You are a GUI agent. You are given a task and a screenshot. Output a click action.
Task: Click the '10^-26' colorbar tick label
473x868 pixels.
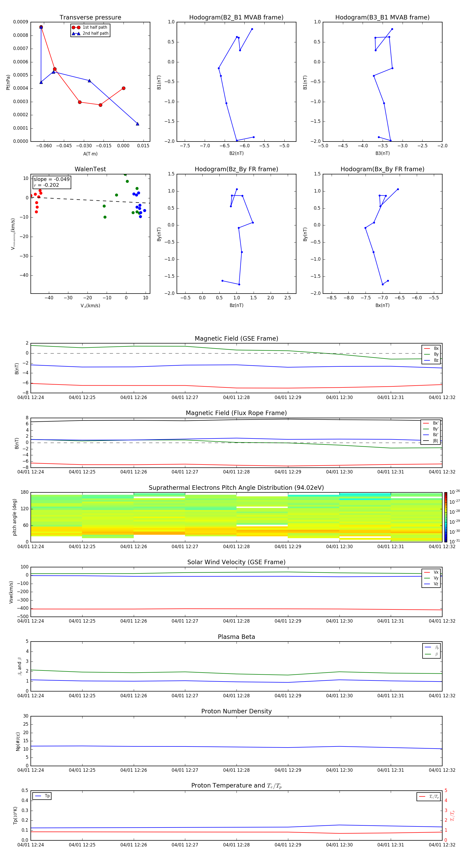coord(455,492)
